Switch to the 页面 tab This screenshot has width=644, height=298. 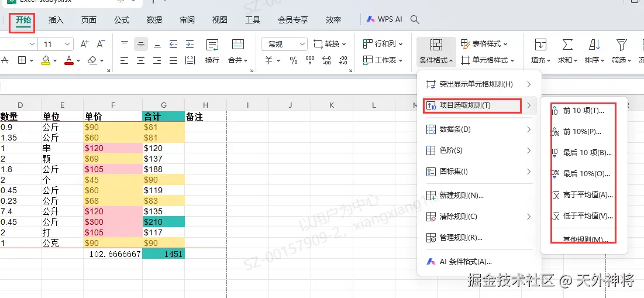point(89,20)
